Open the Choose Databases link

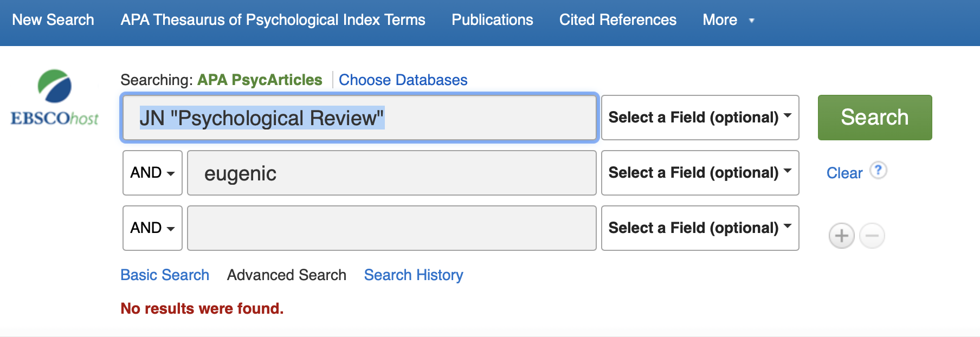click(x=403, y=80)
